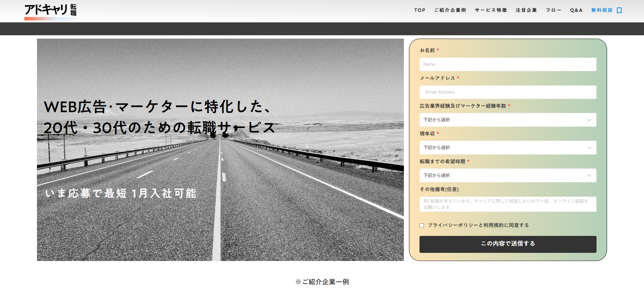644x302 pixels.
Task: Click the その他備考 textarea
Action: click(x=508, y=204)
